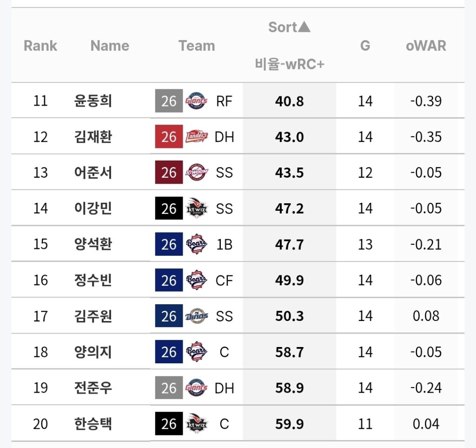Click the Rank column header
Image resolution: width=476 pixels, height=448 pixels.
click(x=40, y=46)
